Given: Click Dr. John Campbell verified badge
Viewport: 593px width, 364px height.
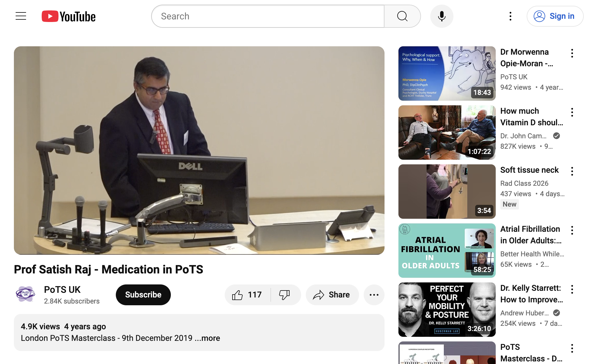Looking at the screenshot, I should point(557,136).
